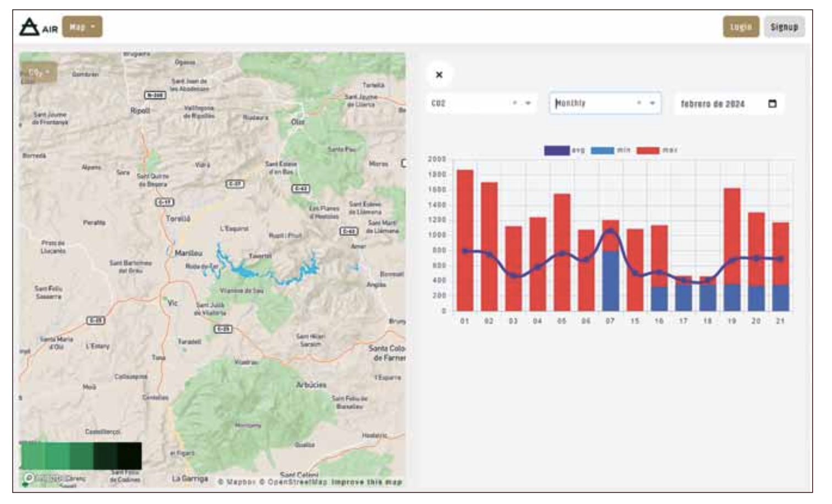This screenshot has width=832, height=504.
Task: Clear the Monthly selection with small x
Action: [x=639, y=103]
